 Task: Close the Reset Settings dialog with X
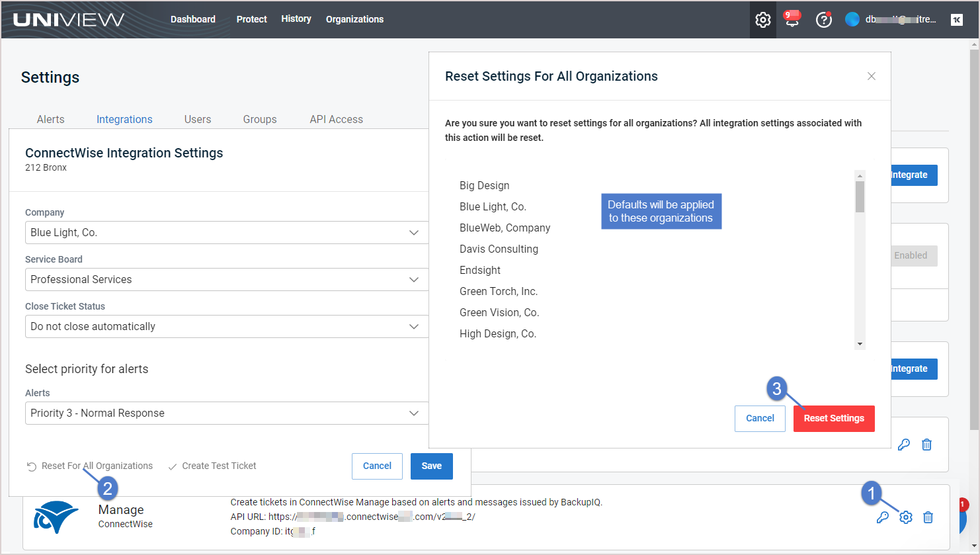(872, 76)
